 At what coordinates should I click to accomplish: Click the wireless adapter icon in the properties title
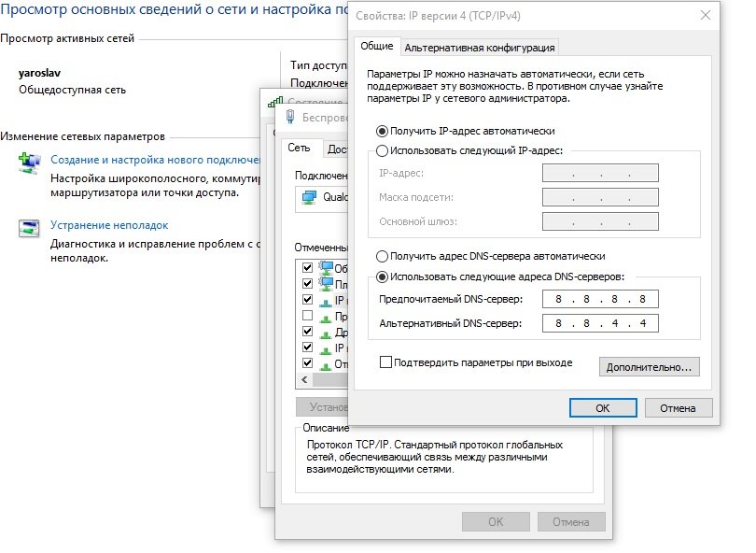click(x=290, y=116)
